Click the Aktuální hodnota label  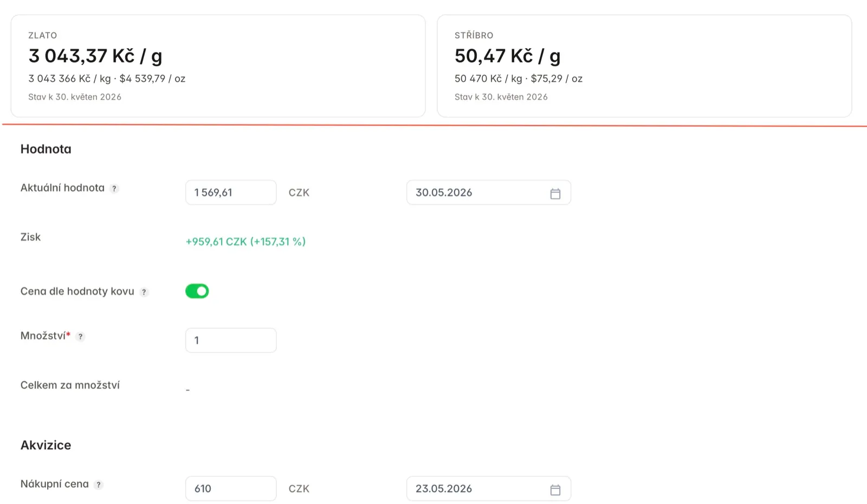[x=62, y=188]
